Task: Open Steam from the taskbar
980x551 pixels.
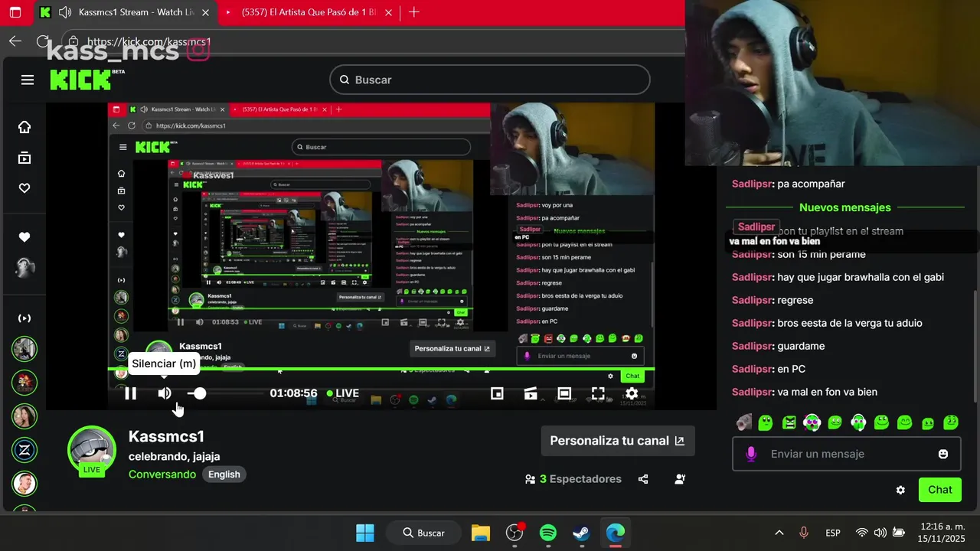Action: point(582,533)
